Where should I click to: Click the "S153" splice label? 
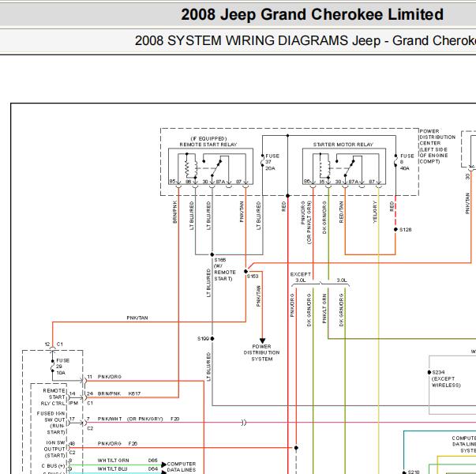point(253,276)
